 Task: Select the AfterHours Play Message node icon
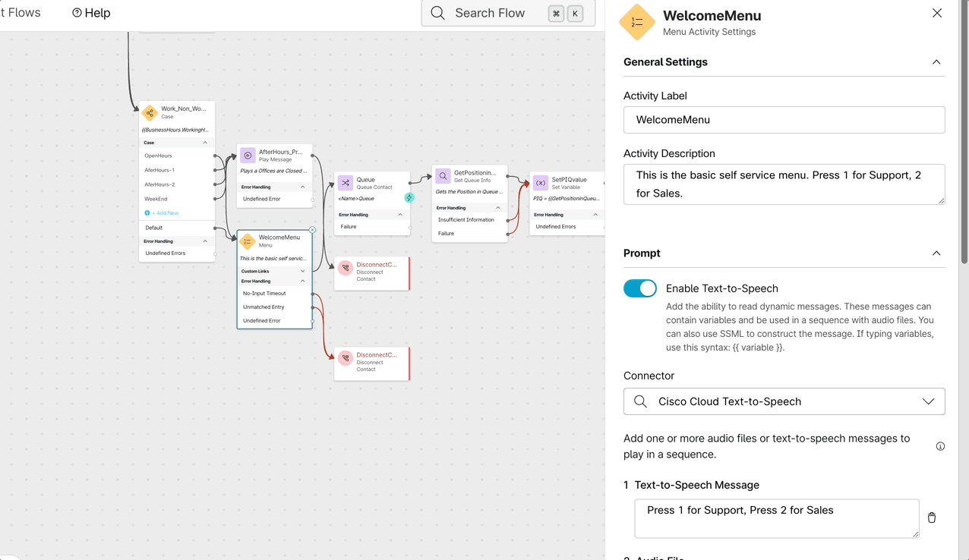point(248,156)
